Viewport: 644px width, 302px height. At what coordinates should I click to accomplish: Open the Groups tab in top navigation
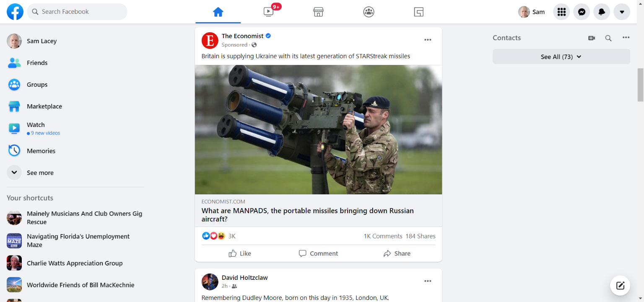[x=369, y=12]
